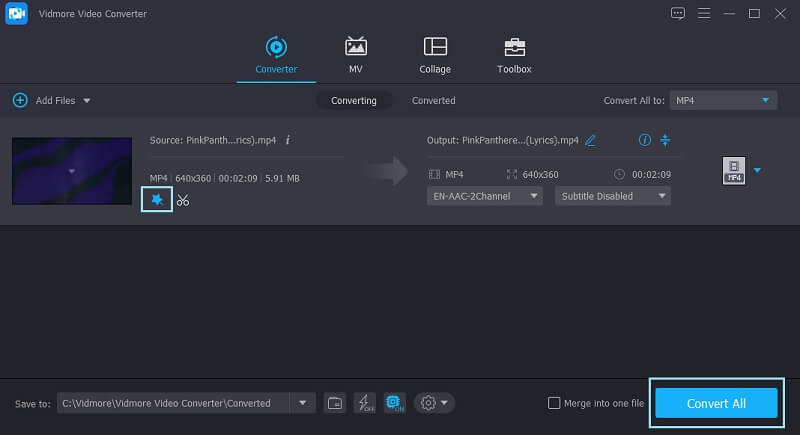
Task: Toggle the lightning high-speed conversion button
Action: point(364,403)
